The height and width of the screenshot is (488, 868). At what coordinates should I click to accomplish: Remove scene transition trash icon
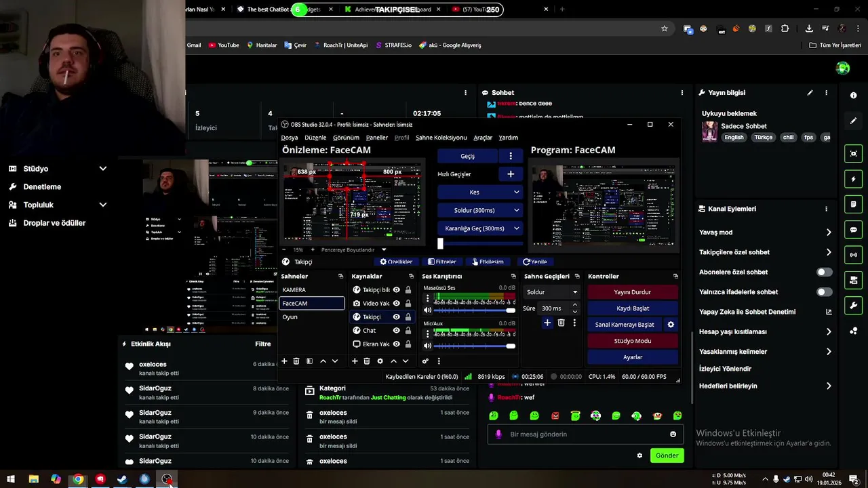pos(561,323)
